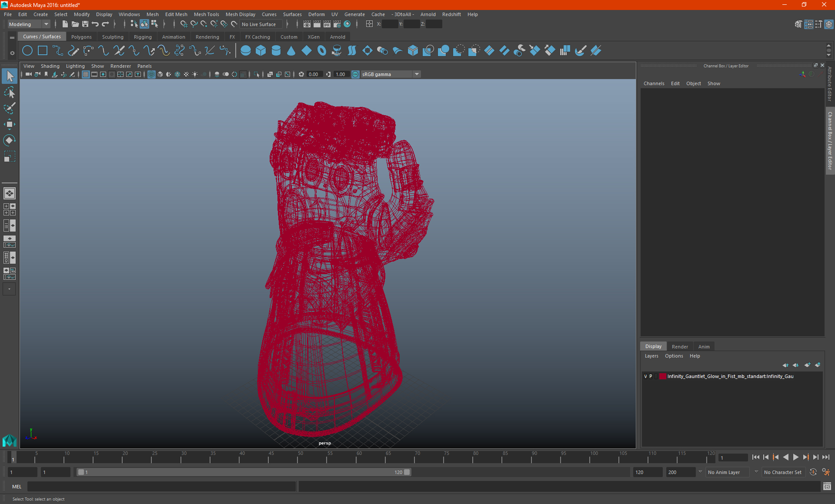
Task: Toggle the viewport Isolate select button
Action: 257,75
